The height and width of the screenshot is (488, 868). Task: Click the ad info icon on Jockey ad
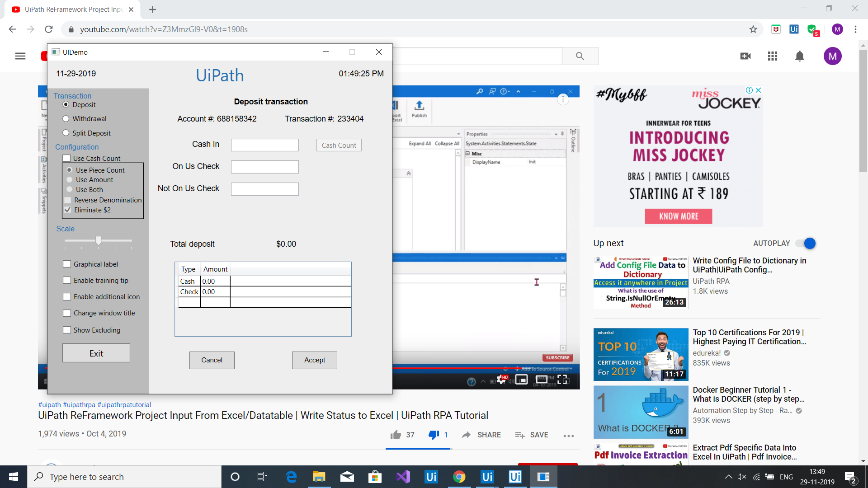click(x=750, y=90)
